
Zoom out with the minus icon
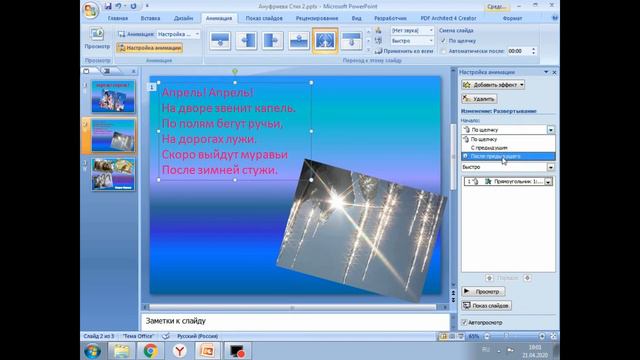tap(487, 336)
